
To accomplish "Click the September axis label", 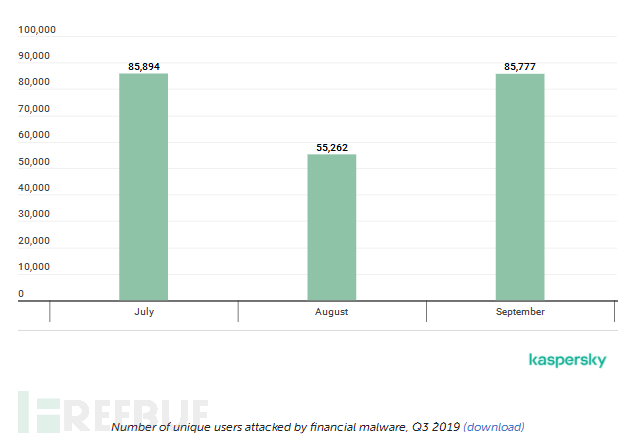I will [x=520, y=312].
